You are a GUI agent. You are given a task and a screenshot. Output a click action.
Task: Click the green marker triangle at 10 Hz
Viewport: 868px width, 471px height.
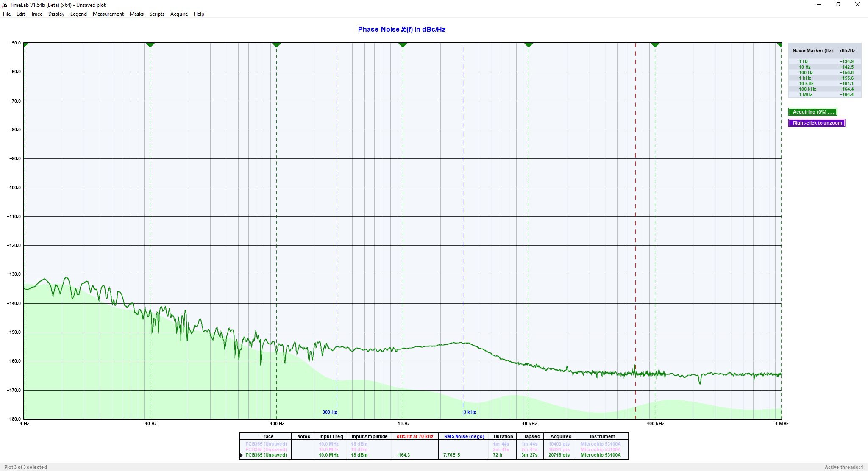[150, 44]
